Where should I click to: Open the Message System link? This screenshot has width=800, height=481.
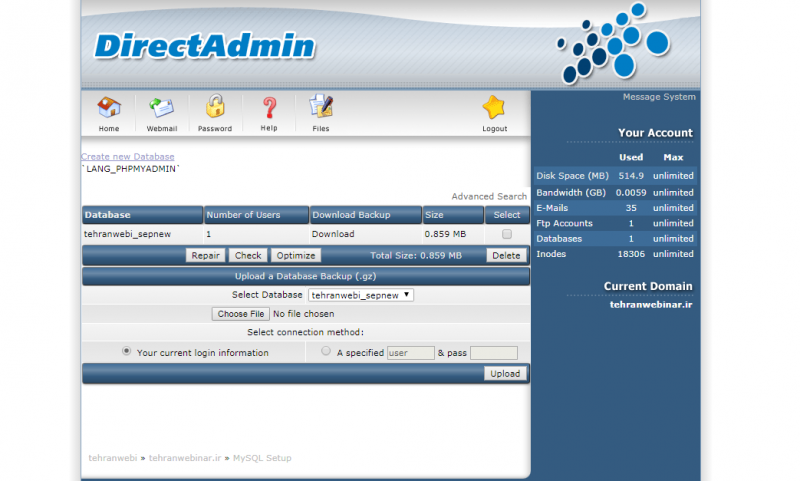click(658, 97)
